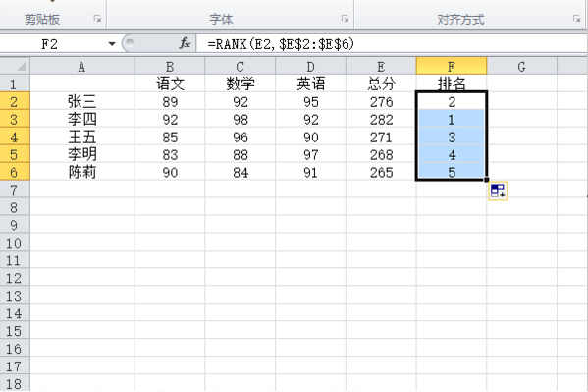Select row 1 header
588x392 pixels.
[x=15, y=84]
